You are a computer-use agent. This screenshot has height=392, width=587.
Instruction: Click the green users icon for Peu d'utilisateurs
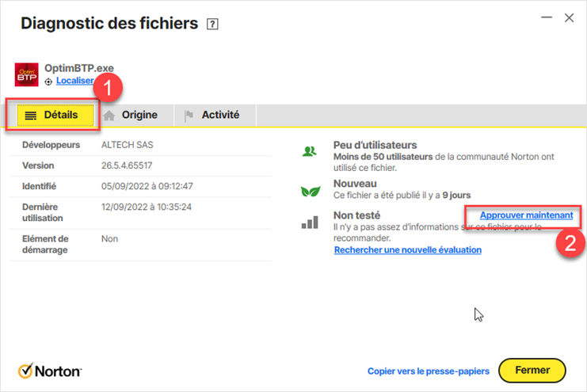click(309, 151)
